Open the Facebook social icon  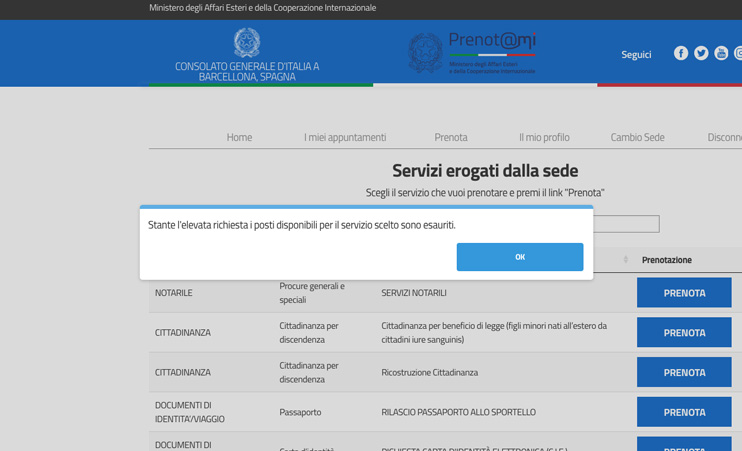click(x=681, y=53)
